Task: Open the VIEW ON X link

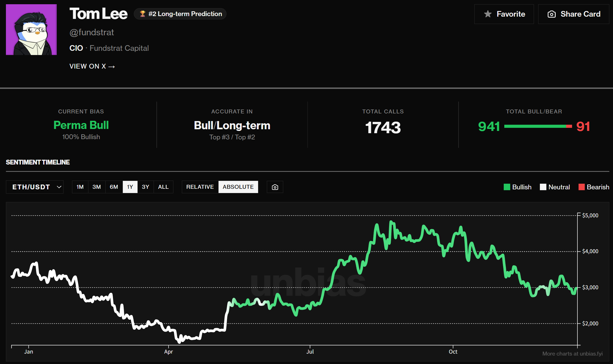Action: point(88,66)
